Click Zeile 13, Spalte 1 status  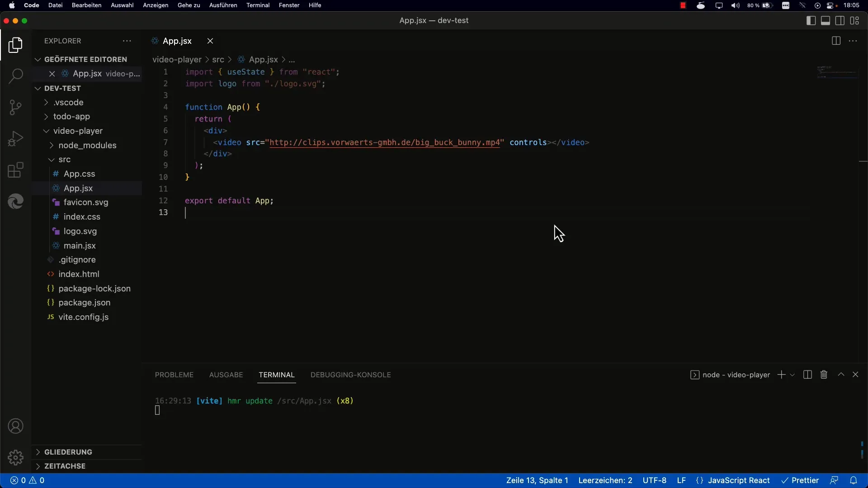coord(537,480)
